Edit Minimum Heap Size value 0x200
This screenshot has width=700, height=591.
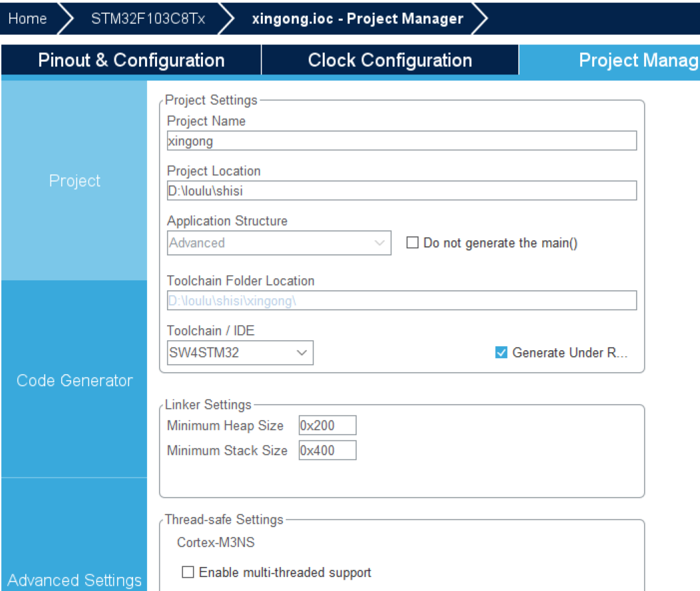point(327,425)
